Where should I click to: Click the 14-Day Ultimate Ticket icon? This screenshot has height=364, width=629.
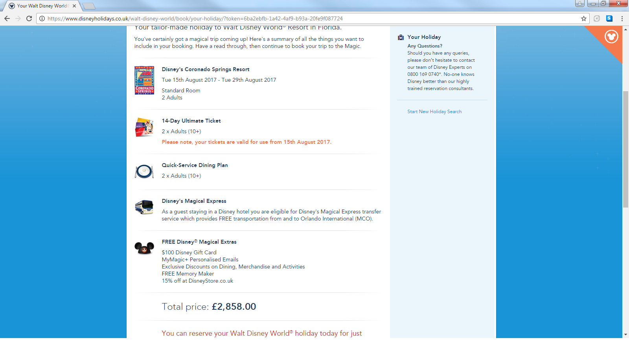coord(144,127)
